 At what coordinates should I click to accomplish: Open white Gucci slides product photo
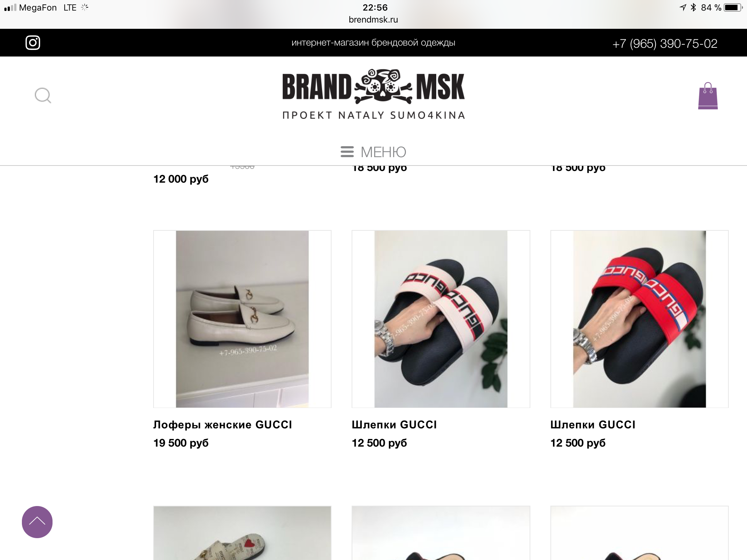tap(441, 319)
